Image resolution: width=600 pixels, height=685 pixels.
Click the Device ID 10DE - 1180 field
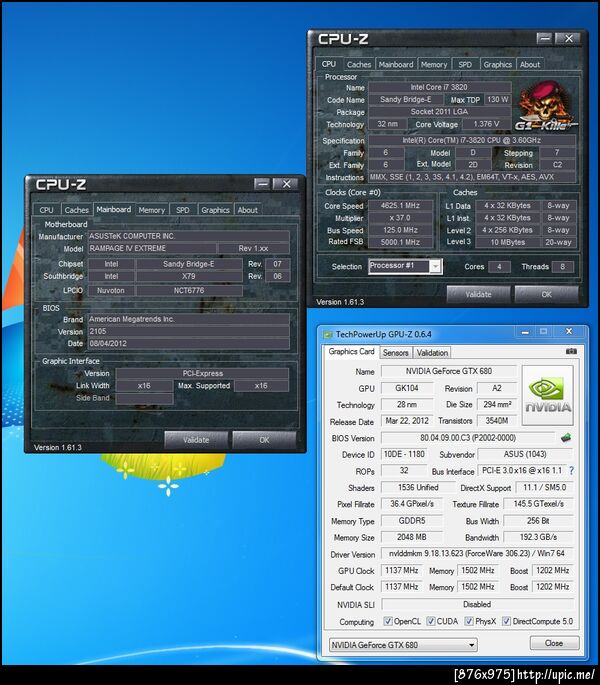(x=404, y=454)
